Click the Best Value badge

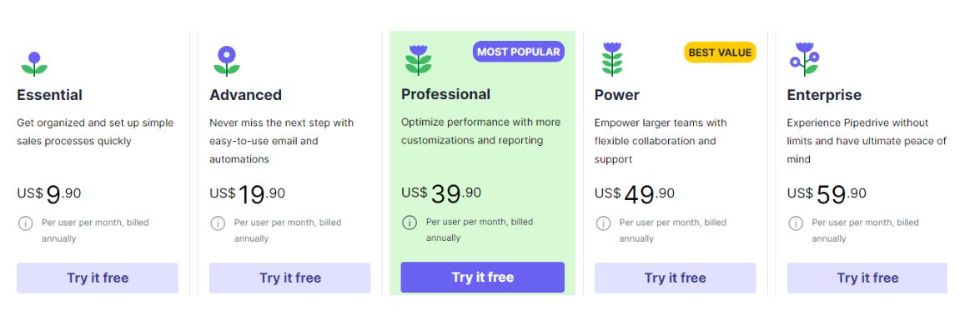click(720, 53)
